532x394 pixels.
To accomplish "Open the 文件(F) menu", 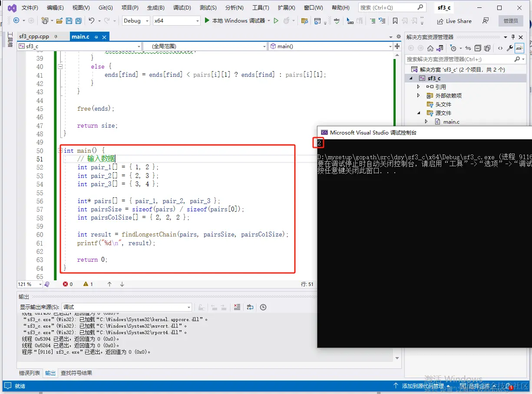I will click(30, 8).
